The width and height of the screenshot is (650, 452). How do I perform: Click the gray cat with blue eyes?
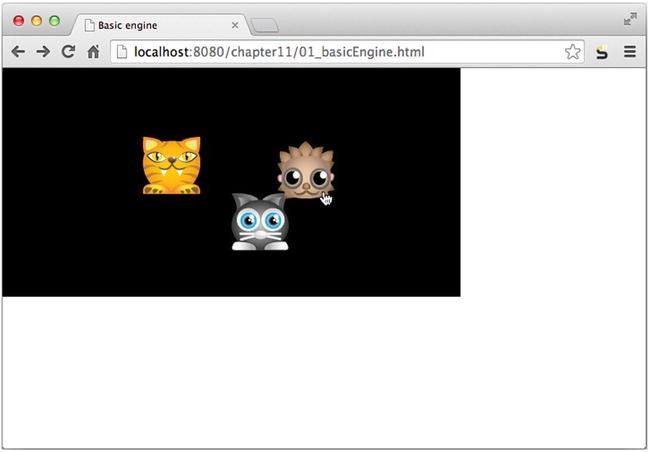(260, 222)
